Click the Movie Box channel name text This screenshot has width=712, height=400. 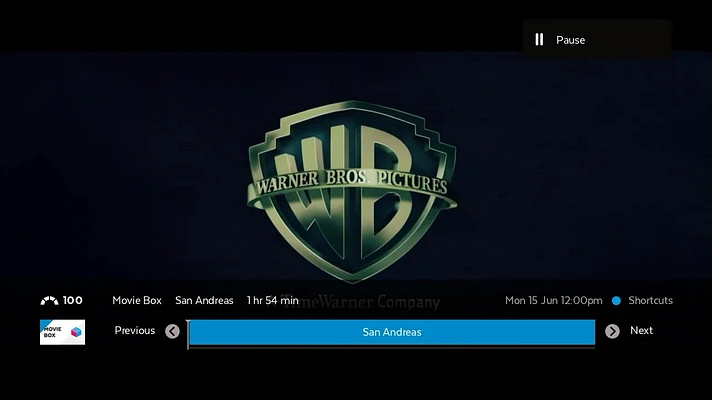click(x=137, y=301)
